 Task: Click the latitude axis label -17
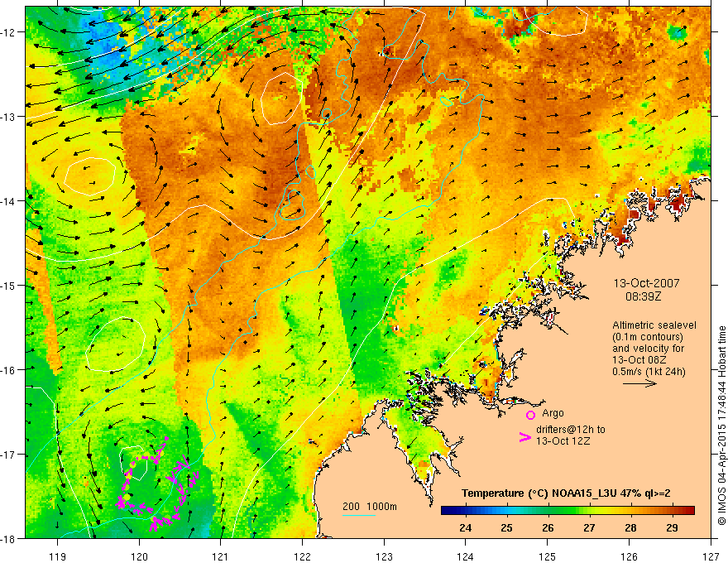(x=7, y=455)
